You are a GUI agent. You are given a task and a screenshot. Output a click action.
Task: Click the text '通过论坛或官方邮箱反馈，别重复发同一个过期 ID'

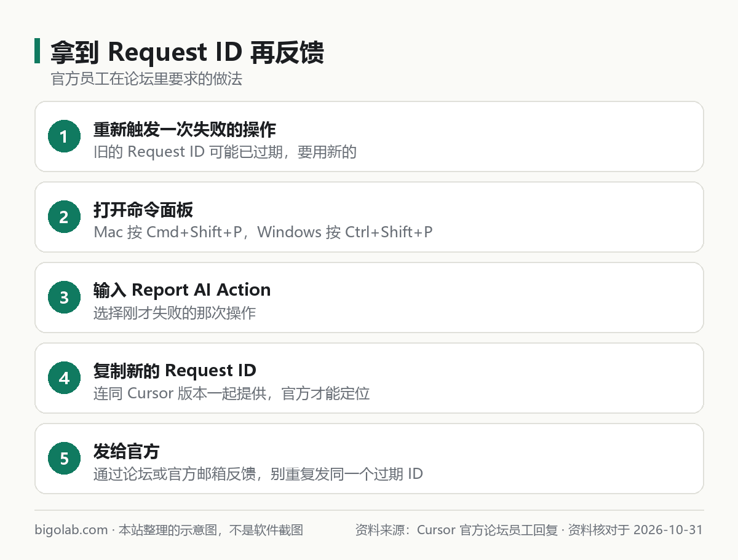tap(258, 474)
